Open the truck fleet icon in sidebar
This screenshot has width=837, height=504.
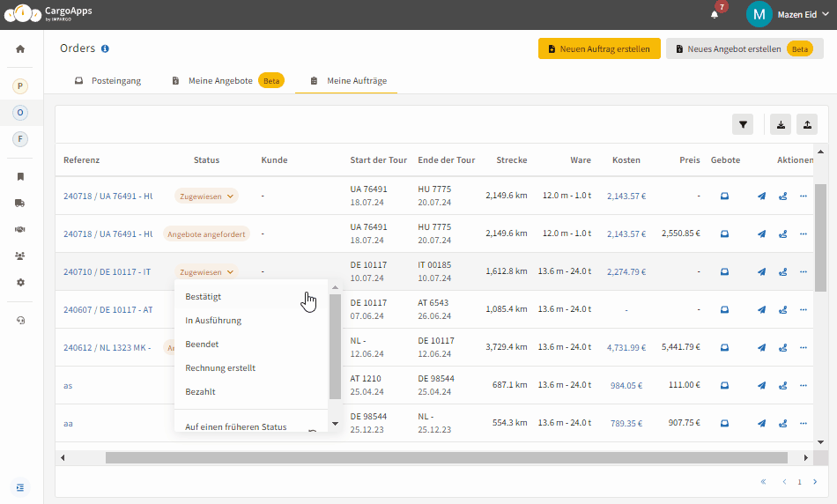click(x=20, y=203)
